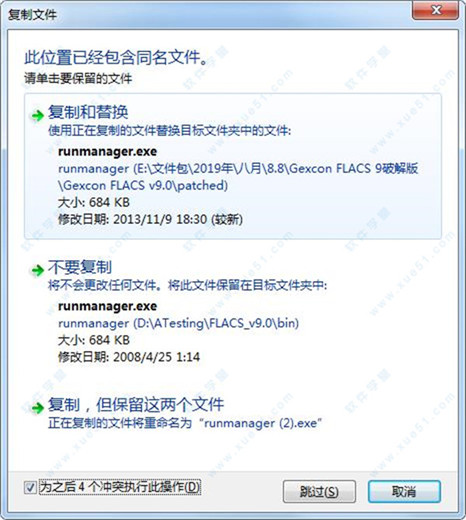Close the 复制文件 dialog with X
The height and width of the screenshot is (520, 466).
(x=435, y=10)
